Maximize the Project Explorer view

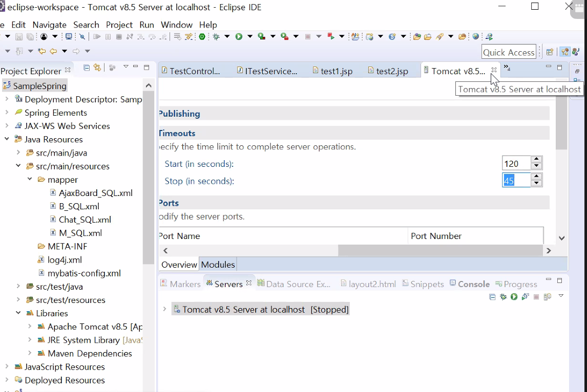coord(146,68)
